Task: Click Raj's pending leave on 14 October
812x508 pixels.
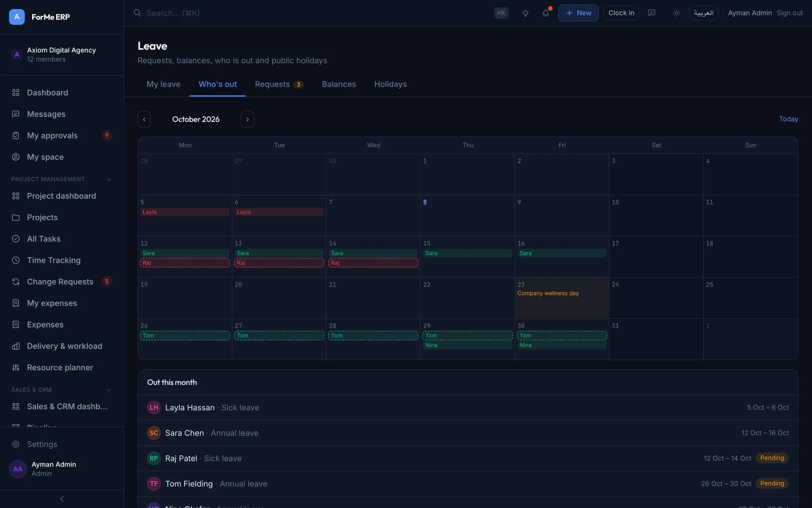Action: [373, 263]
